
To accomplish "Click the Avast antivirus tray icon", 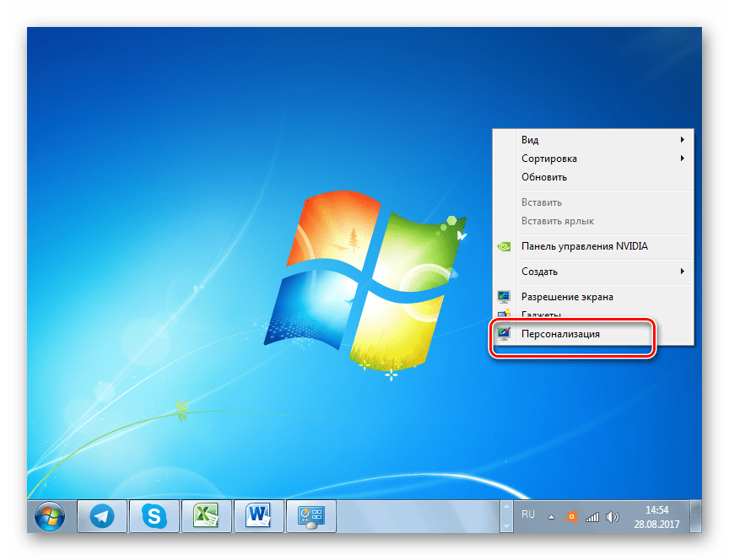I will (x=572, y=516).
